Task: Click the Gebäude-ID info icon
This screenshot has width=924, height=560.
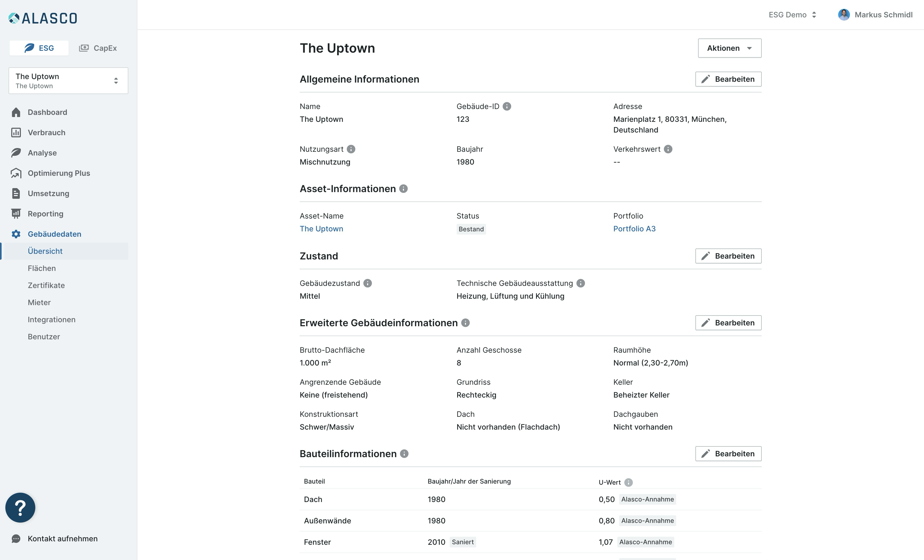Action: [507, 106]
